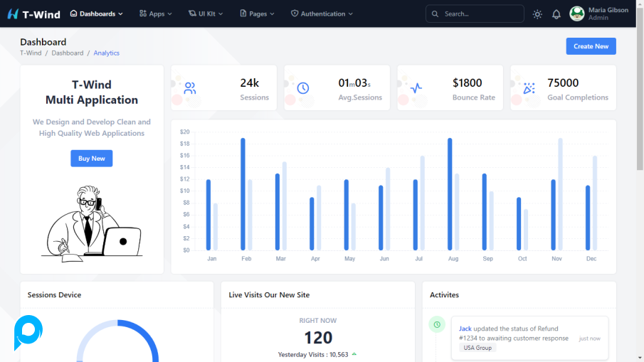Click the Apps grid icon
644x362 pixels.
(x=143, y=14)
